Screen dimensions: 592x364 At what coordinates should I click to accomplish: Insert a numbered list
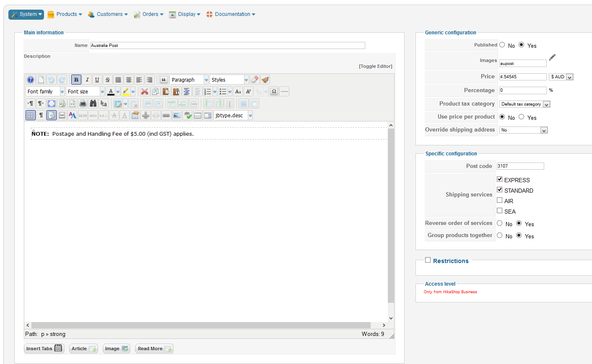(x=208, y=91)
